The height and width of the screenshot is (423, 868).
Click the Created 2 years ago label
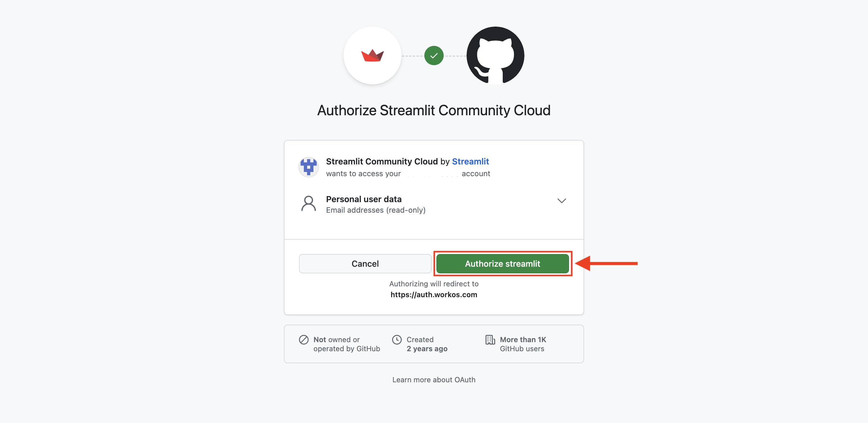click(423, 344)
